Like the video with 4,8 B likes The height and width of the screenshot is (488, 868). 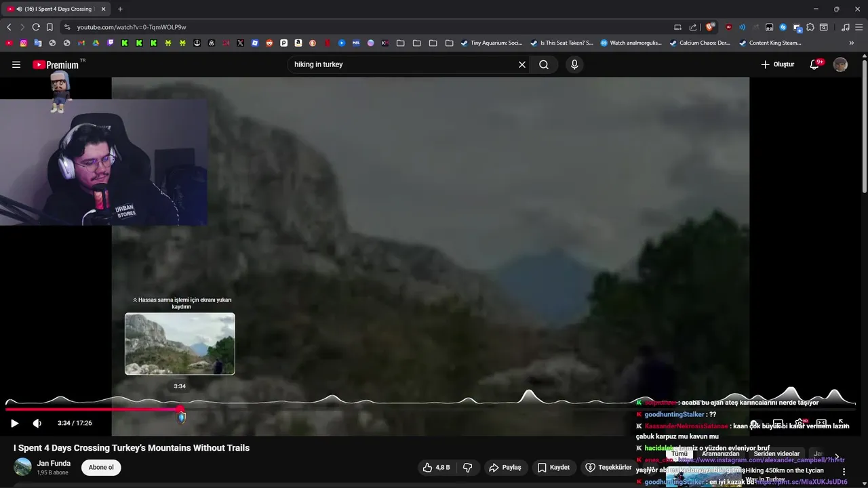coord(436,468)
